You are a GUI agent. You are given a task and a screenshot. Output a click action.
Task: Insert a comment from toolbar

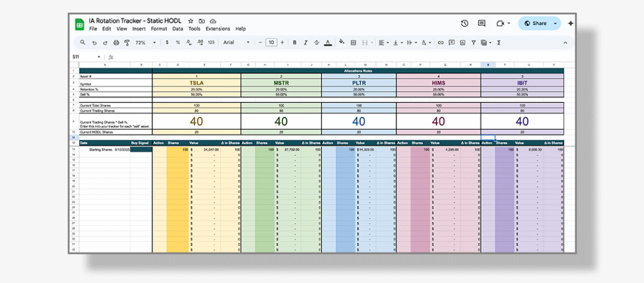tap(452, 42)
